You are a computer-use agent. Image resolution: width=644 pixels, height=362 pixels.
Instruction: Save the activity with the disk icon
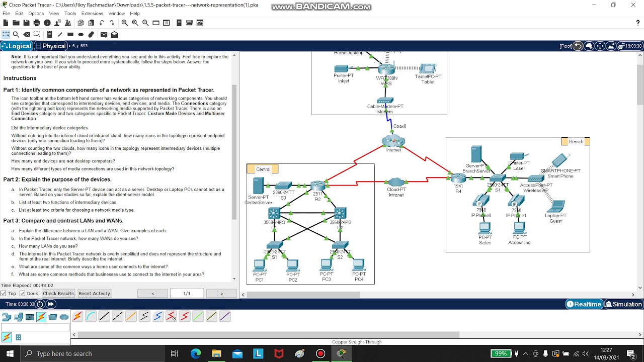pos(26,23)
